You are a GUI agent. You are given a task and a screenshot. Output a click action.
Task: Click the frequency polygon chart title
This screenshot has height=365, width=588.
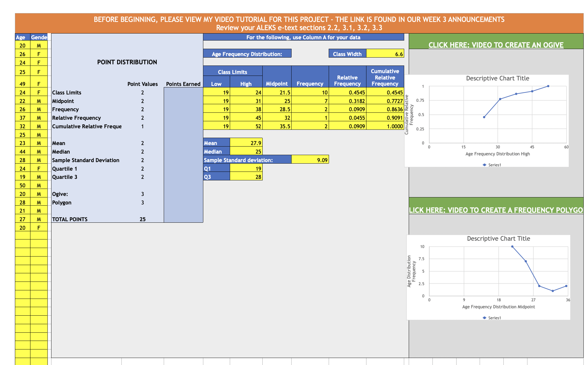(498, 239)
